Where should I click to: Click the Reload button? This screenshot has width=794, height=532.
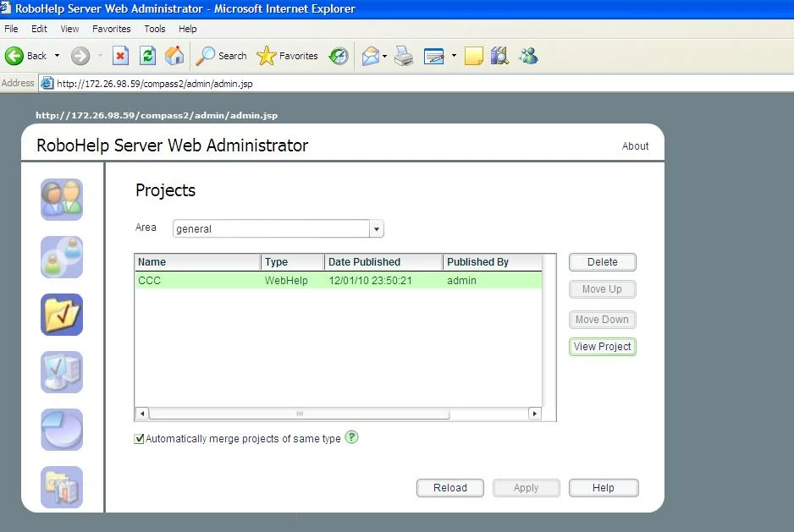point(450,488)
